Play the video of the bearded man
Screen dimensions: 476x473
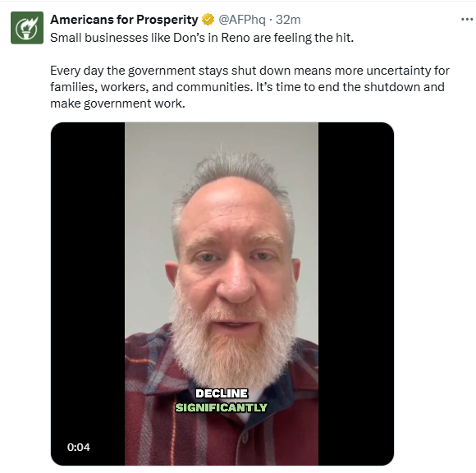[222, 294]
